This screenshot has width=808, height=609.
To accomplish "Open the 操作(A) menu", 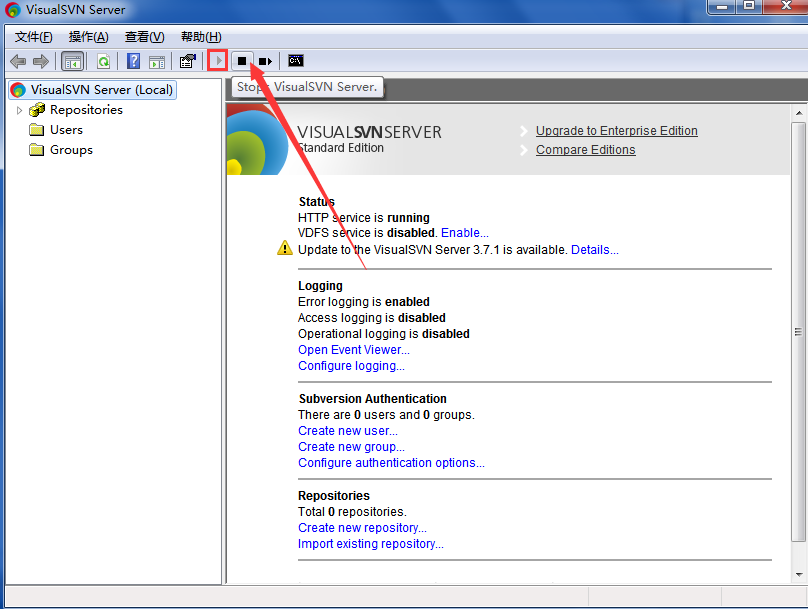I will (x=89, y=37).
